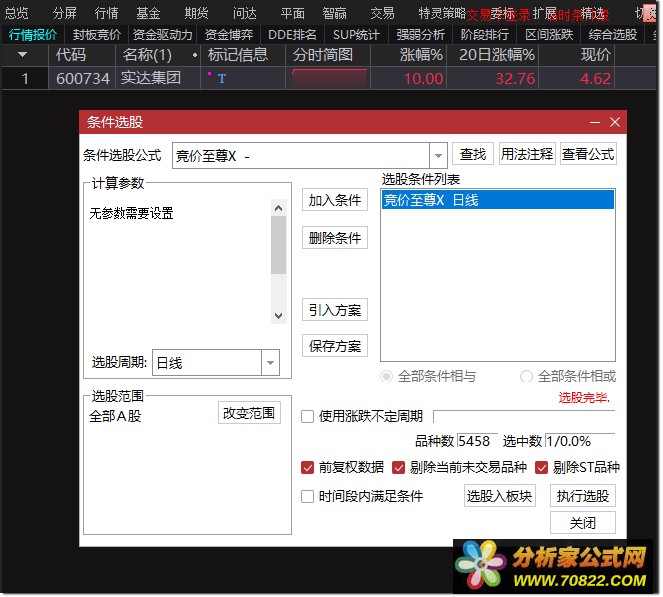Uncheck 前复权数据 checkbox
Viewport: 663px width, 597px height.
click(x=307, y=468)
